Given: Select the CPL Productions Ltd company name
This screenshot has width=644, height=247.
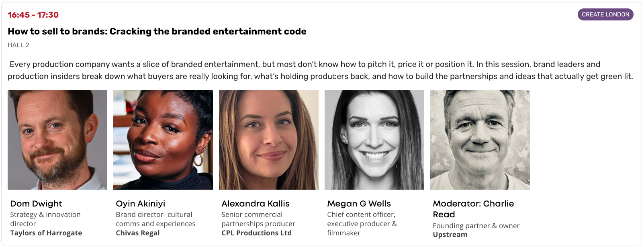Looking at the screenshot, I should (256, 233).
